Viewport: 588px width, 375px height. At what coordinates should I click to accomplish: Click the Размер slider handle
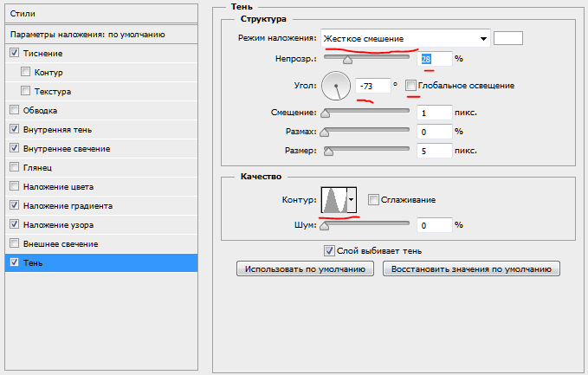point(329,152)
